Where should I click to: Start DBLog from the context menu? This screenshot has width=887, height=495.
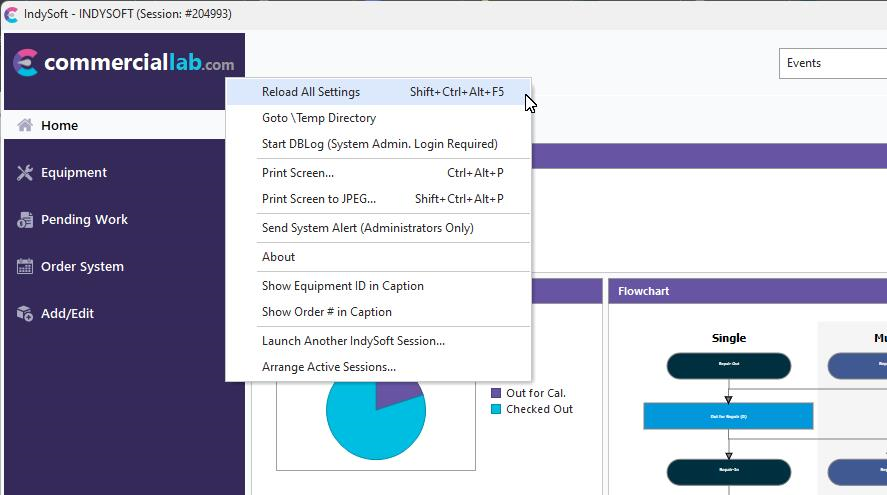pos(379,144)
